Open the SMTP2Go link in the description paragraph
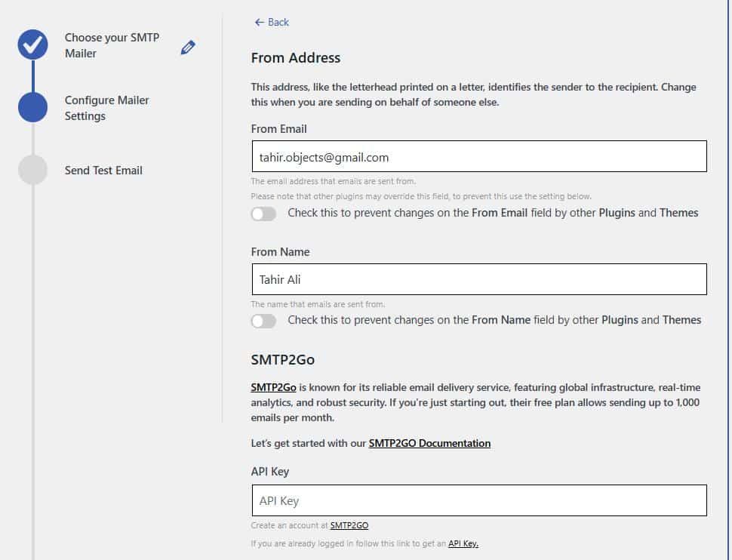The image size is (732, 560). [273, 387]
